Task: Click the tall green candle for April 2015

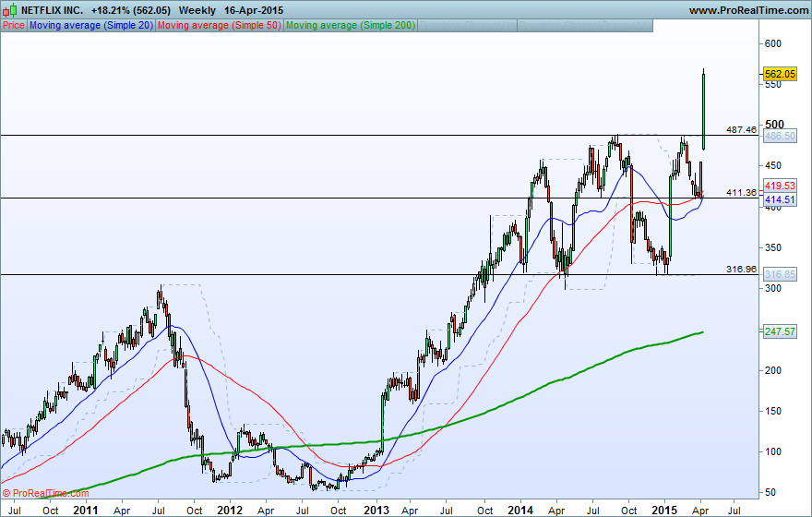Action: tap(703, 112)
